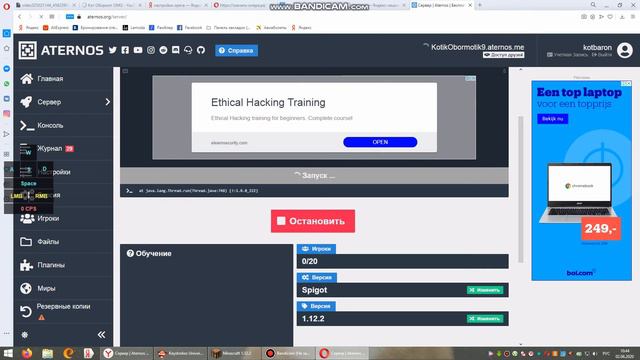640x360 pixels.
Task: Click the bol.com laptop image ad
Action: pyautogui.click(x=581, y=180)
